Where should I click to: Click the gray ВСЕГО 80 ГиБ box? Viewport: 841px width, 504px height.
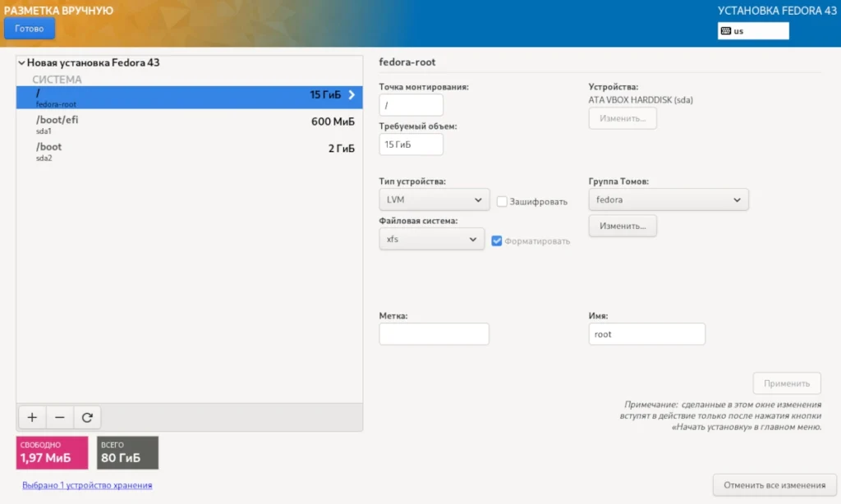pyautogui.click(x=127, y=452)
